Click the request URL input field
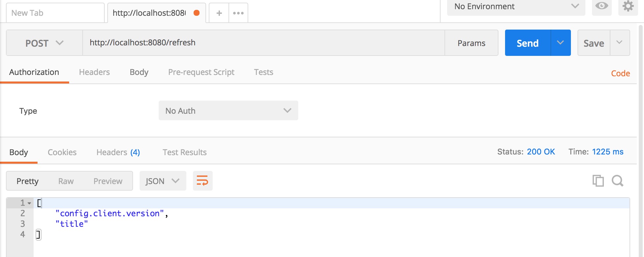The width and height of the screenshot is (644, 257). pyautogui.click(x=263, y=43)
